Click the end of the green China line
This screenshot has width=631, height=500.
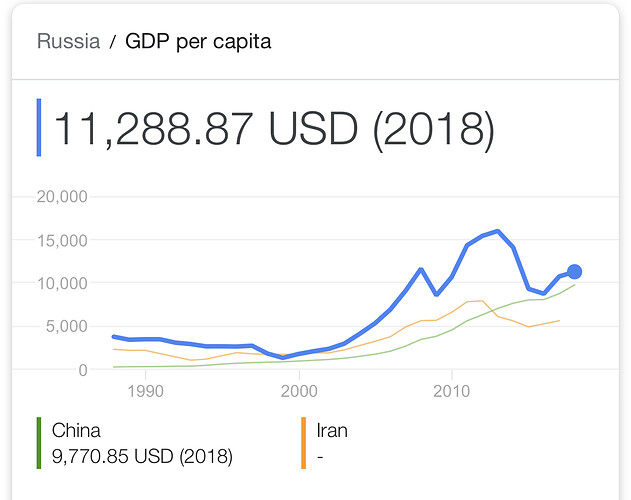(x=574, y=285)
